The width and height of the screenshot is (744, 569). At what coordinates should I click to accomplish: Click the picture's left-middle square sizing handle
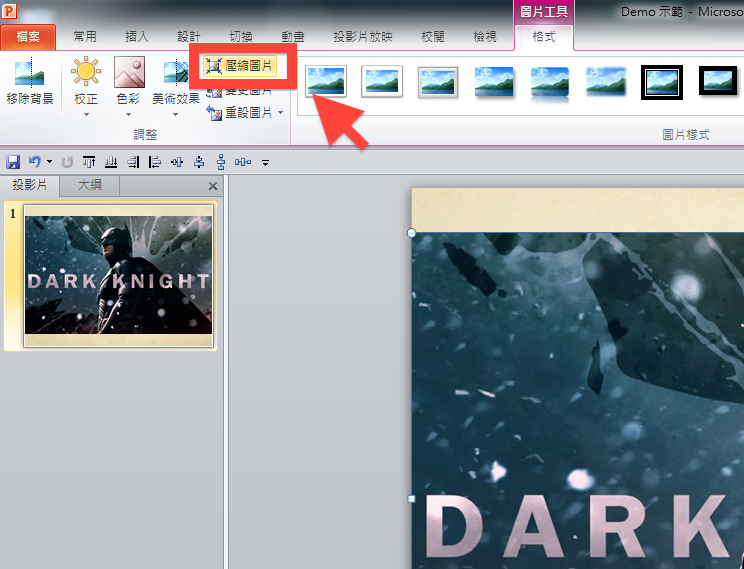411,499
